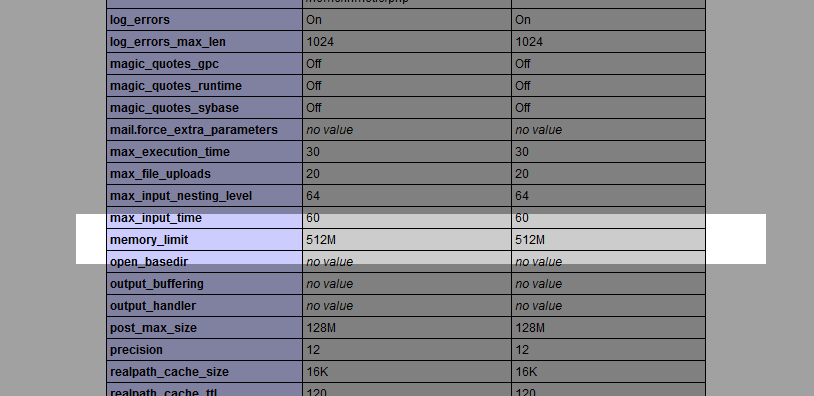Select the magic_quotes_sybase directive name
The height and width of the screenshot is (396, 814).
pos(174,108)
